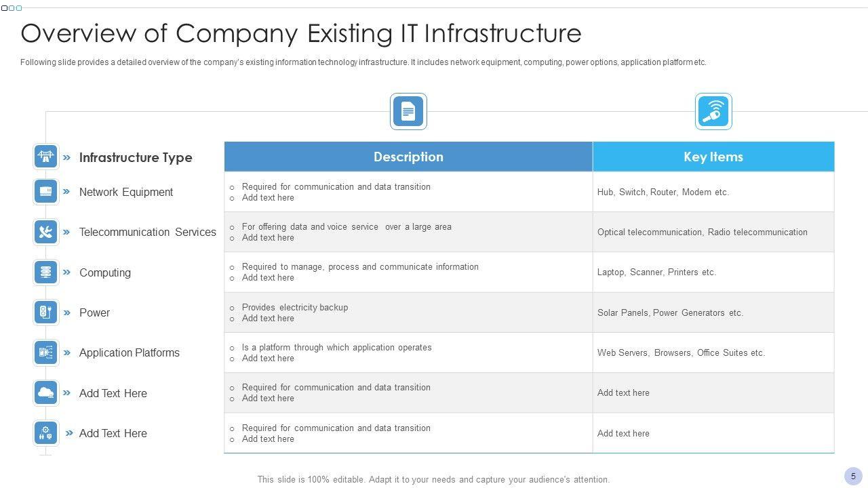Select the wireless signal icon above Key Items

pyautogui.click(x=713, y=111)
